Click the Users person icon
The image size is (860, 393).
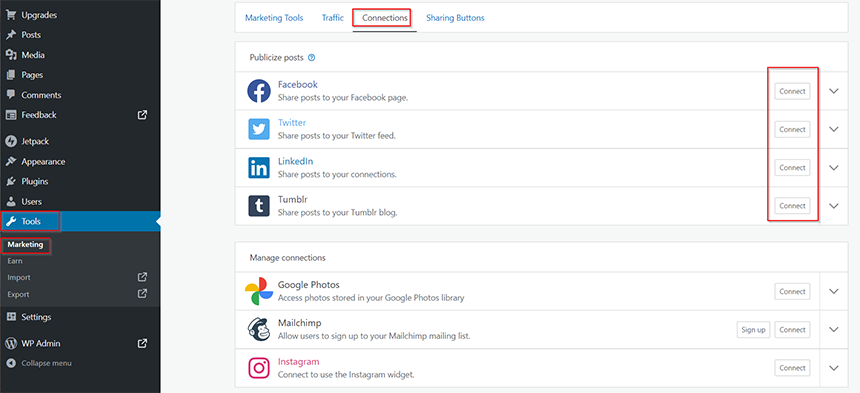10,202
